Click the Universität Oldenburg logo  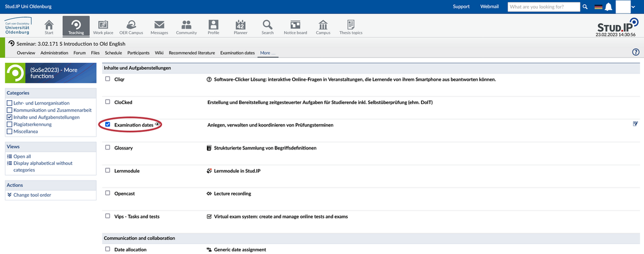click(x=18, y=26)
